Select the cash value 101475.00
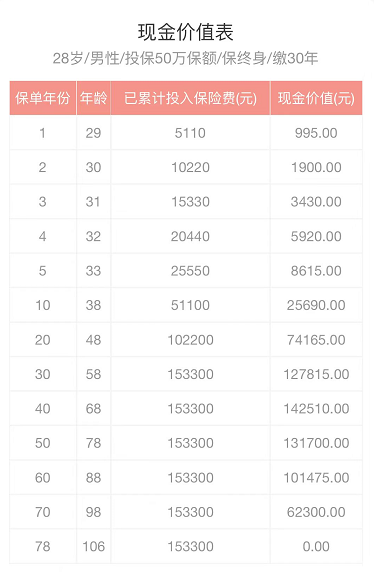Image resolution: width=374 pixels, height=572 pixels. [x=316, y=478]
